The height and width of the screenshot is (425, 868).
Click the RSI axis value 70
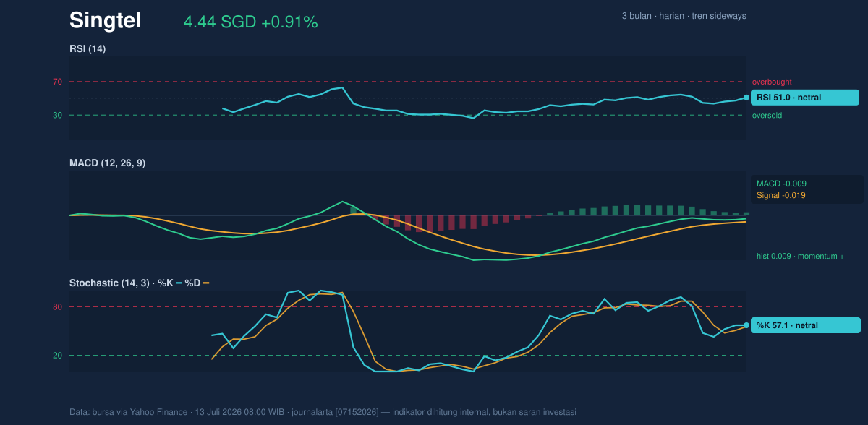[58, 82]
